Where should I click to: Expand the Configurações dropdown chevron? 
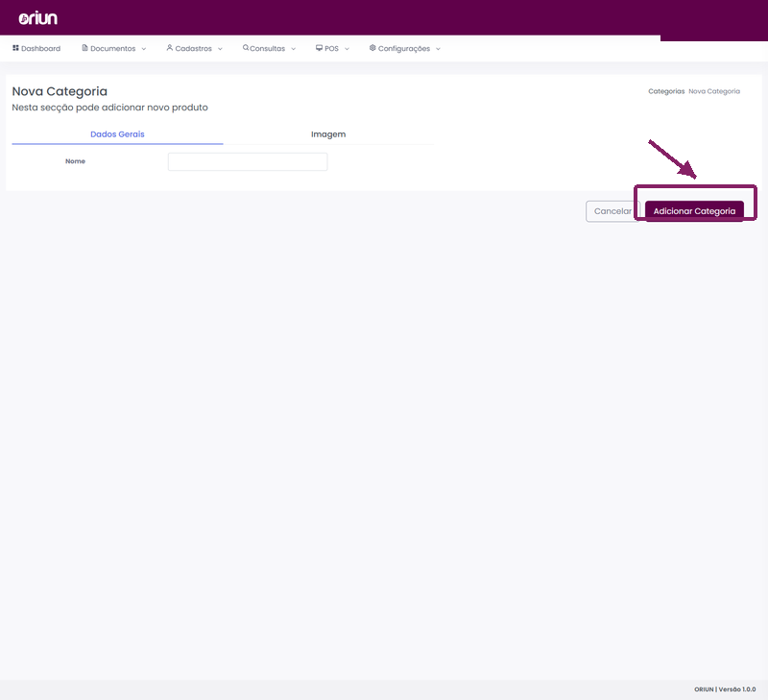pos(438,49)
